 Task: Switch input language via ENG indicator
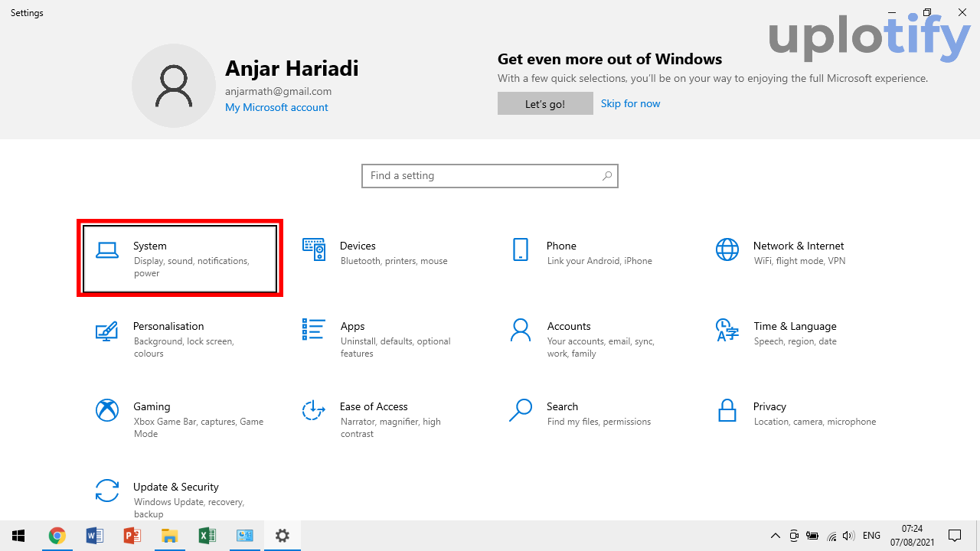coord(871,536)
